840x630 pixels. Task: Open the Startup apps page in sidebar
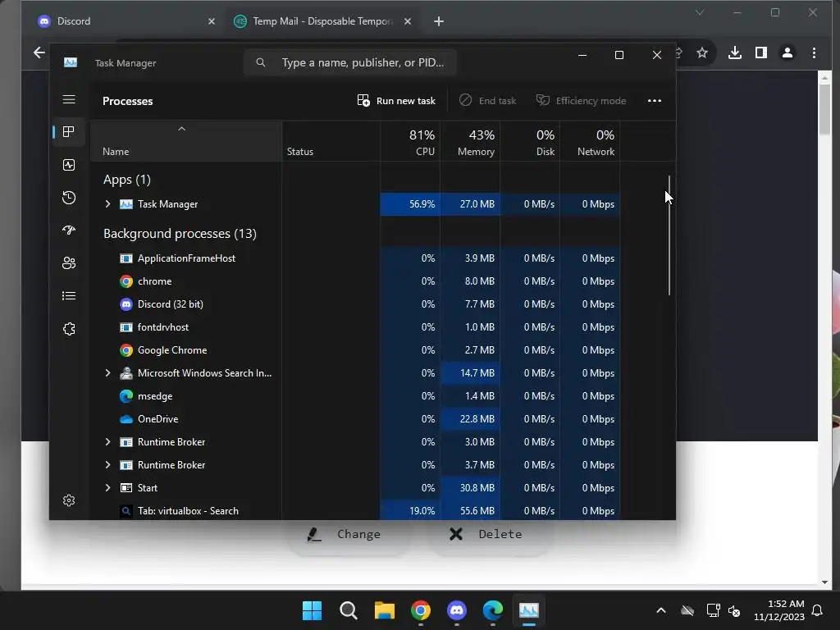click(69, 231)
